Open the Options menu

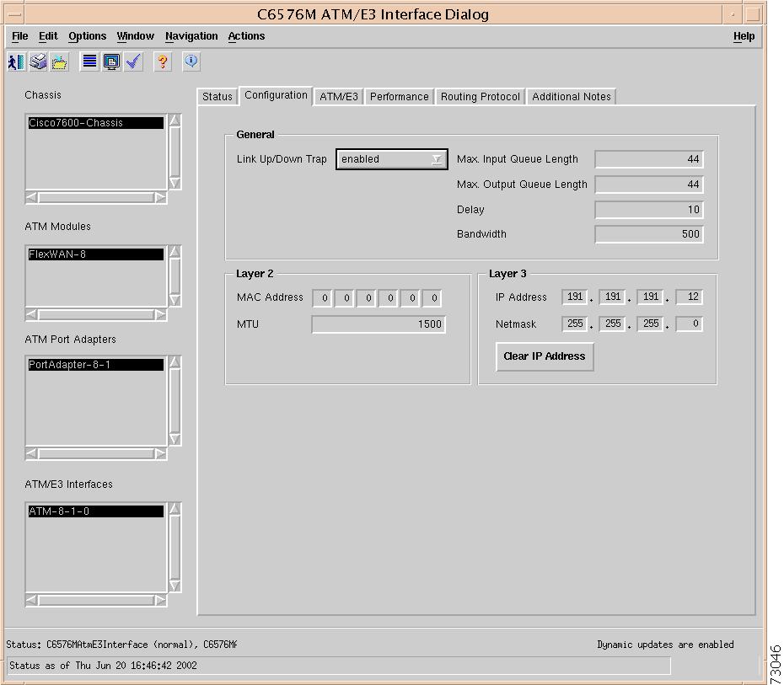coord(88,36)
